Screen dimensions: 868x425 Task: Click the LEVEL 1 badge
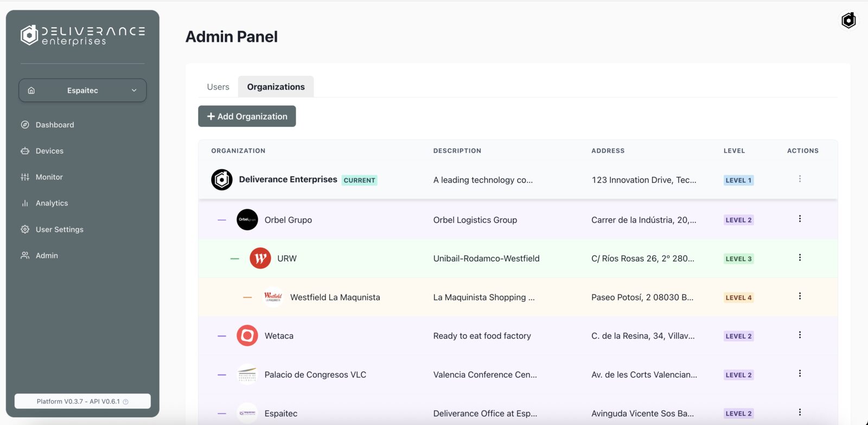(x=738, y=180)
